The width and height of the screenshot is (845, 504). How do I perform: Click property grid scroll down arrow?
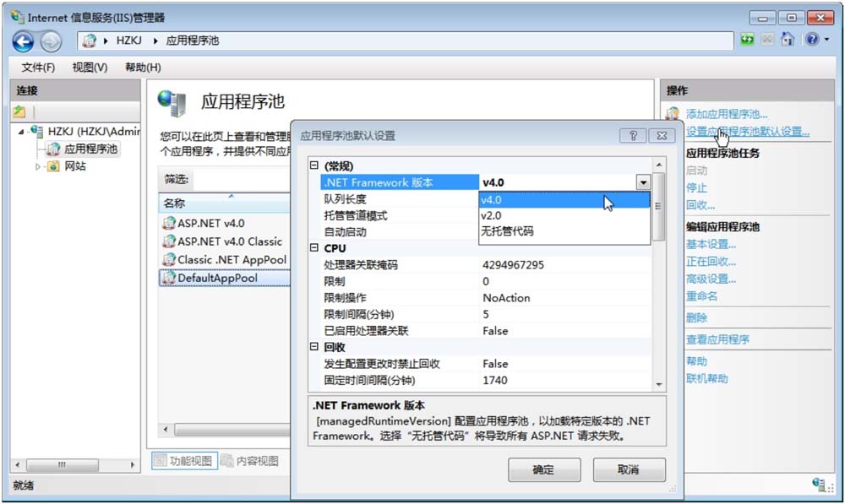pos(658,384)
